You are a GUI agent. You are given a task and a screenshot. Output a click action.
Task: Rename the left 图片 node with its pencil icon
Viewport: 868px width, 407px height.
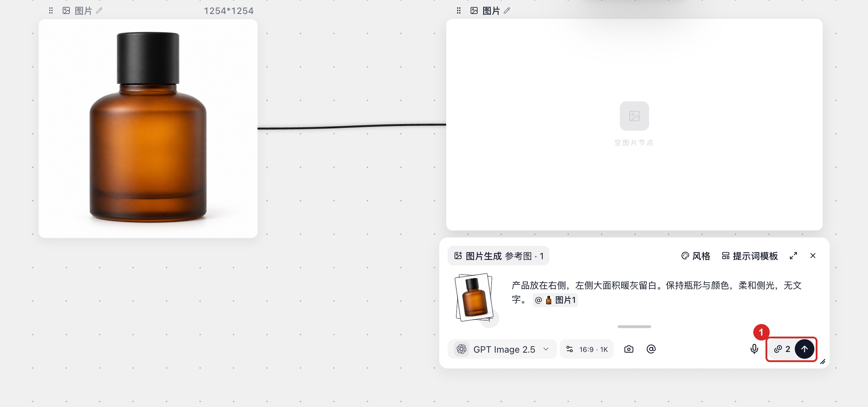(99, 11)
